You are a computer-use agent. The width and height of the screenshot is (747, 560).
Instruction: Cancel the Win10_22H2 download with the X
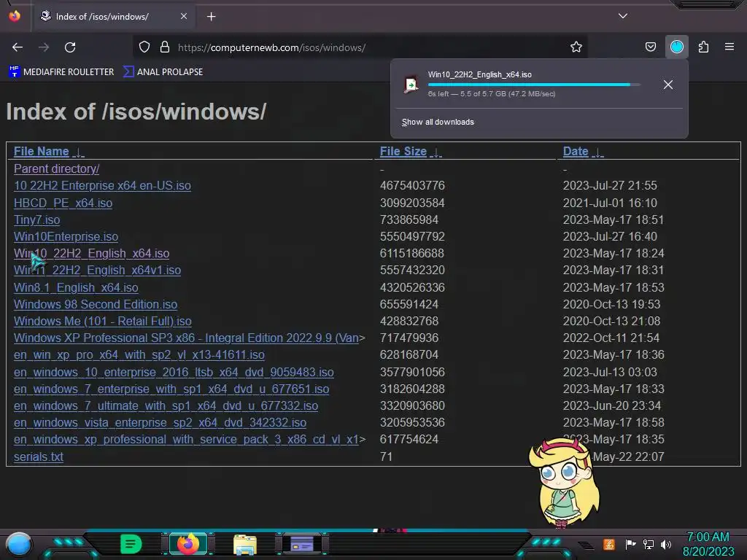(668, 85)
